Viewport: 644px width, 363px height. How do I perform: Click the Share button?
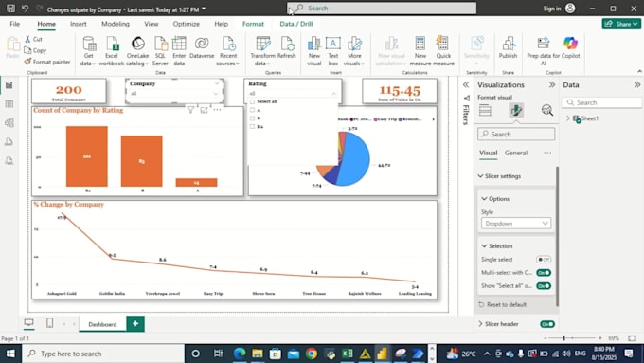point(621,24)
